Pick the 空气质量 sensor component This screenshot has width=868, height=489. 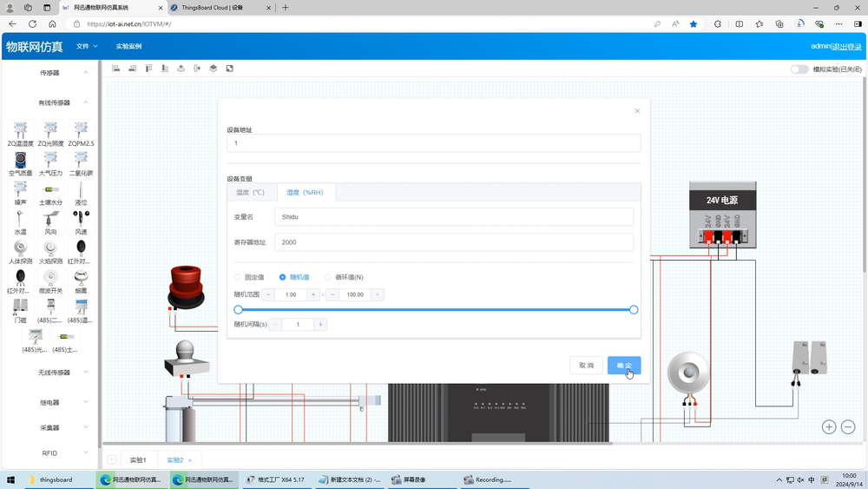pos(20,161)
